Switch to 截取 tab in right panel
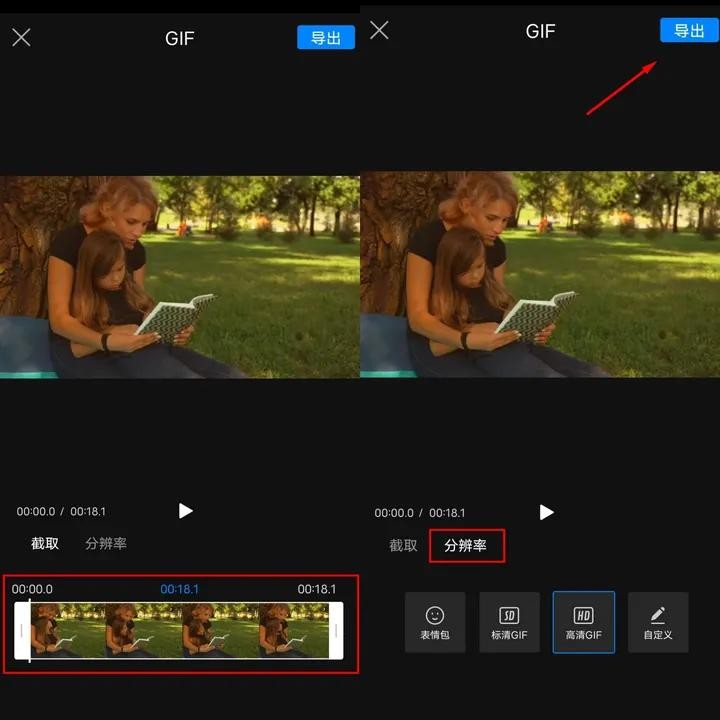Viewport: 720px width, 720px height. tap(403, 546)
